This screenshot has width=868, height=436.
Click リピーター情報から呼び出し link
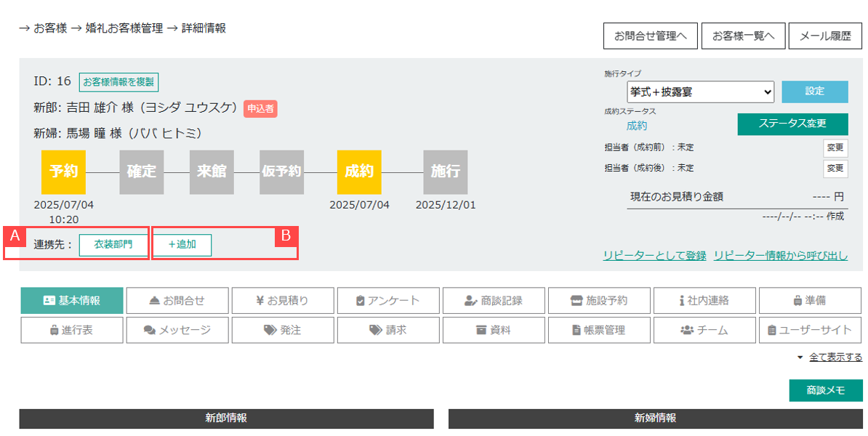[780, 256]
